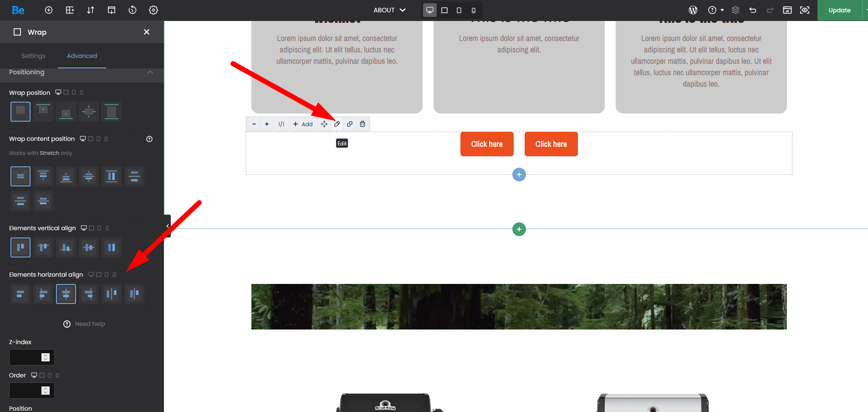
Task: Decrease wrap size with the minus icon
Action: tap(254, 124)
